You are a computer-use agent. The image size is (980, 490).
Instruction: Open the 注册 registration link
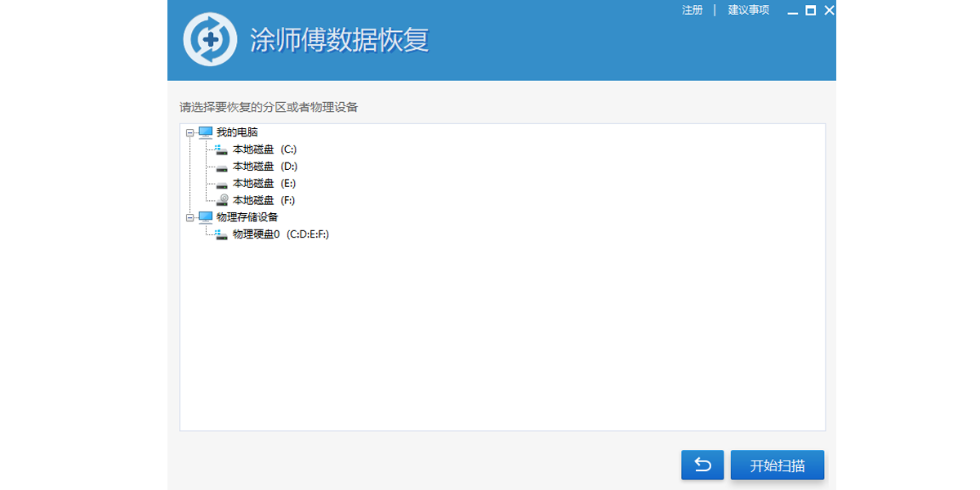[x=692, y=11]
